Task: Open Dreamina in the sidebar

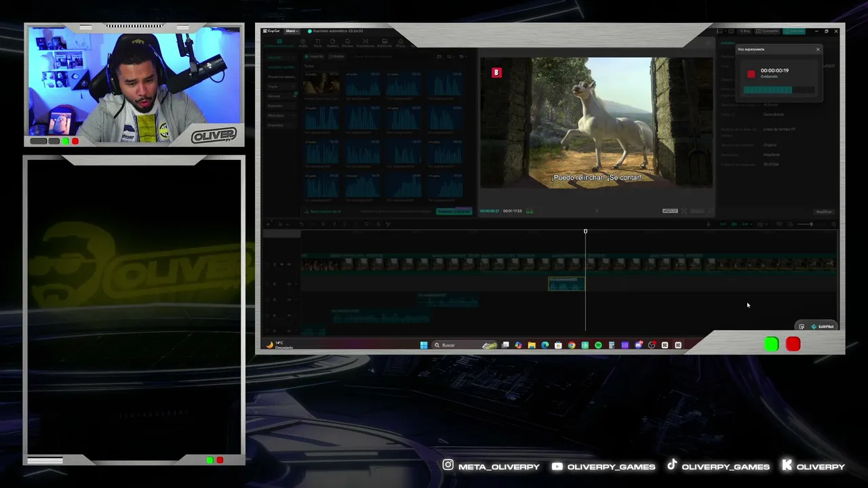Action: click(281, 125)
